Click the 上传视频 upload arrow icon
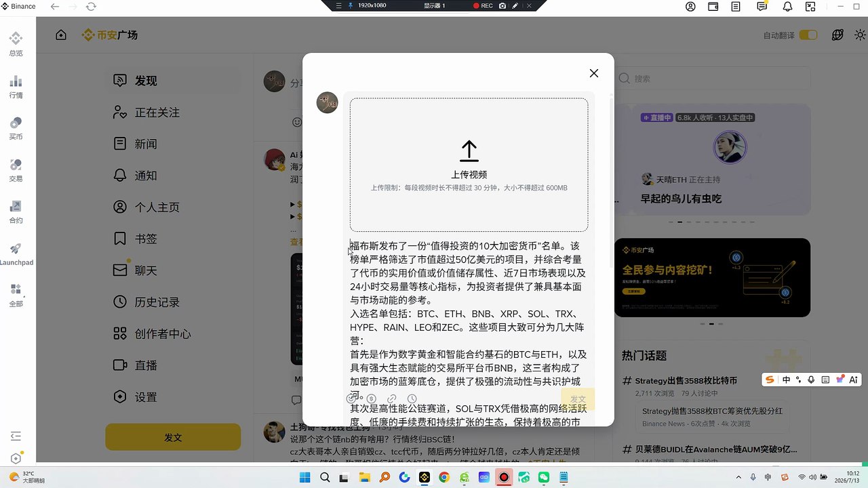This screenshot has width=868, height=488. (469, 150)
